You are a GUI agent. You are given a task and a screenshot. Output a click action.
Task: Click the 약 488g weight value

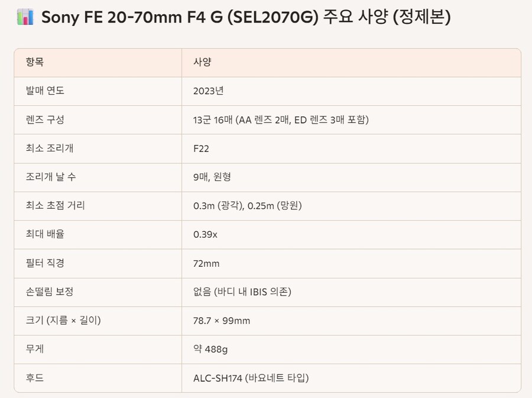point(210,349)
